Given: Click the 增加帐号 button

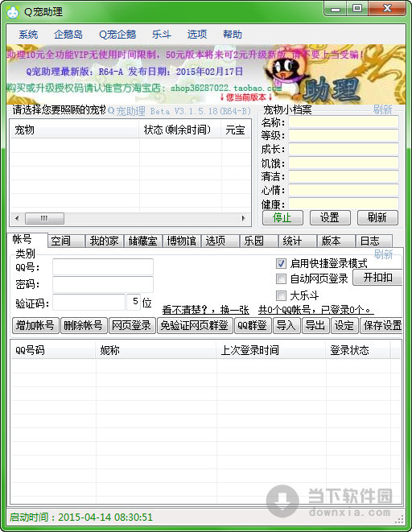Looking at the screenshot, I should (x=35, y=326).
